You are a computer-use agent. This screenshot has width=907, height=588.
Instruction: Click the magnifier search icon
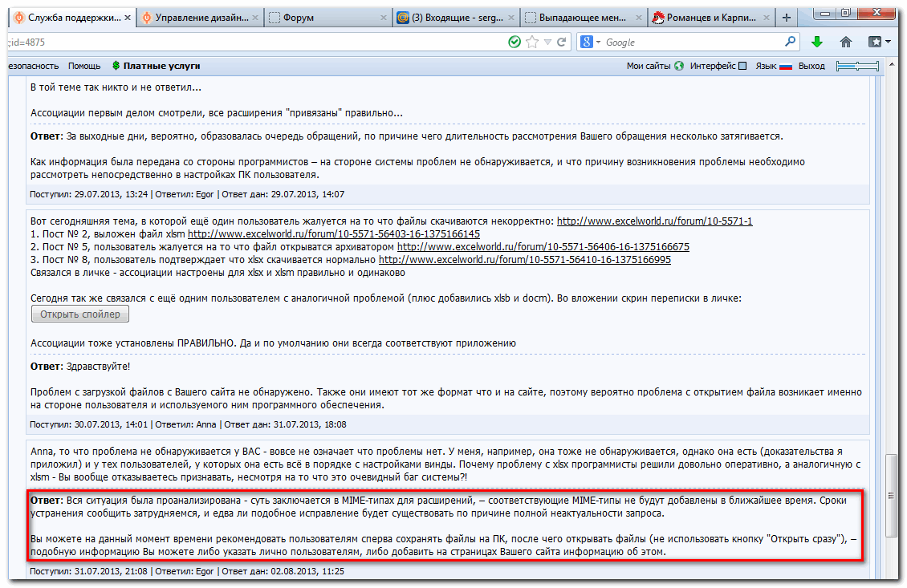(790, 42)
